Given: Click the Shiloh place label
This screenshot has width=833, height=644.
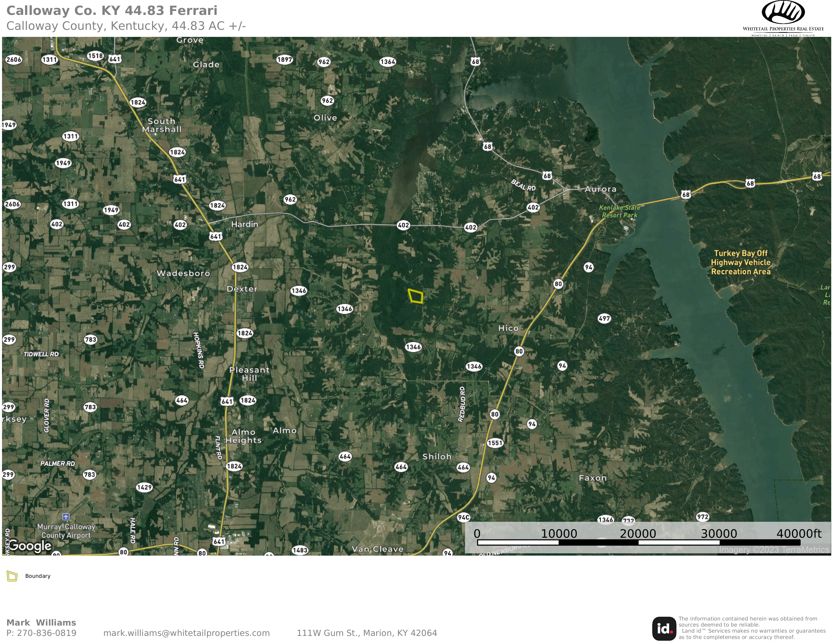Looking at the screenshot, I should pos(437,457).
